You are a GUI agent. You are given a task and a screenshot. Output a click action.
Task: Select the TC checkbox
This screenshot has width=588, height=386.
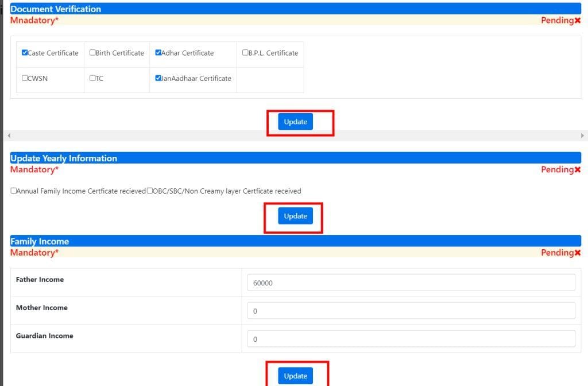tap(92, 78)
